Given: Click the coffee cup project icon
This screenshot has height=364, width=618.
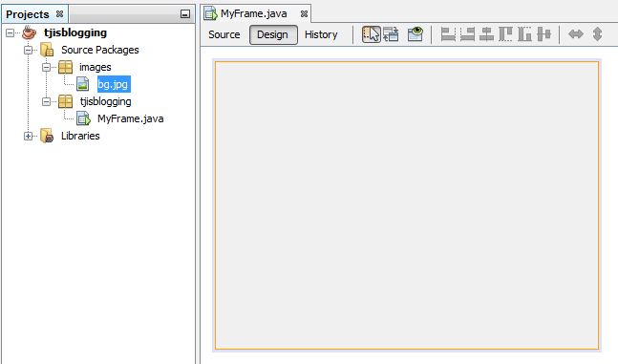Looking at the screenshot, I should pyautogui.click(x=30, y=32).
